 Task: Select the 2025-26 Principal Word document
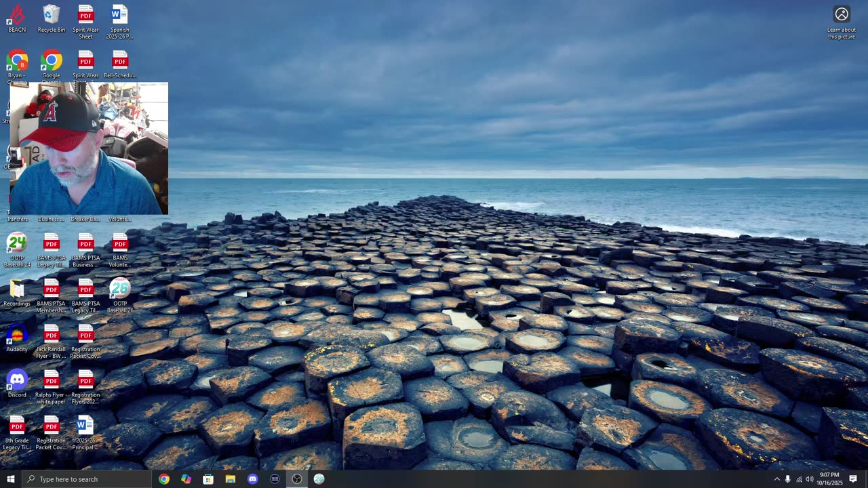point(85,433)
